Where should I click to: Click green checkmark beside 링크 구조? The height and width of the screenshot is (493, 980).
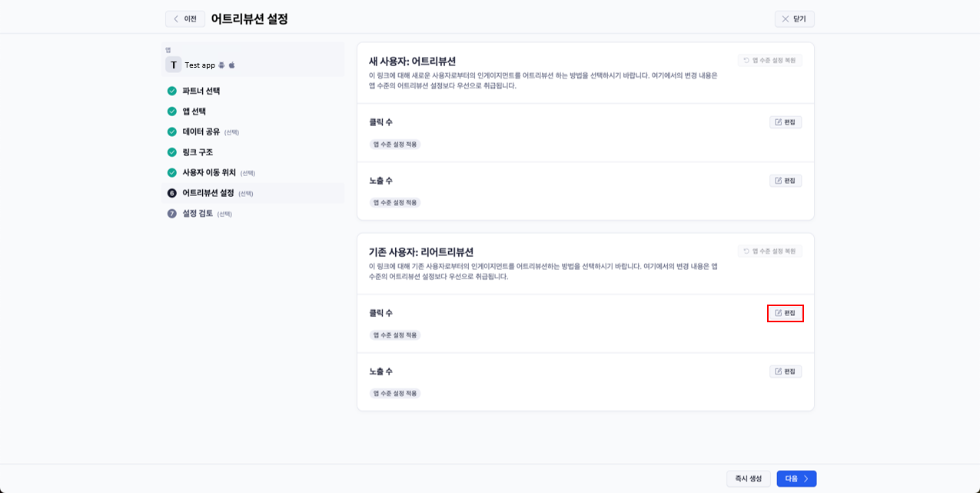pos(172,152)
